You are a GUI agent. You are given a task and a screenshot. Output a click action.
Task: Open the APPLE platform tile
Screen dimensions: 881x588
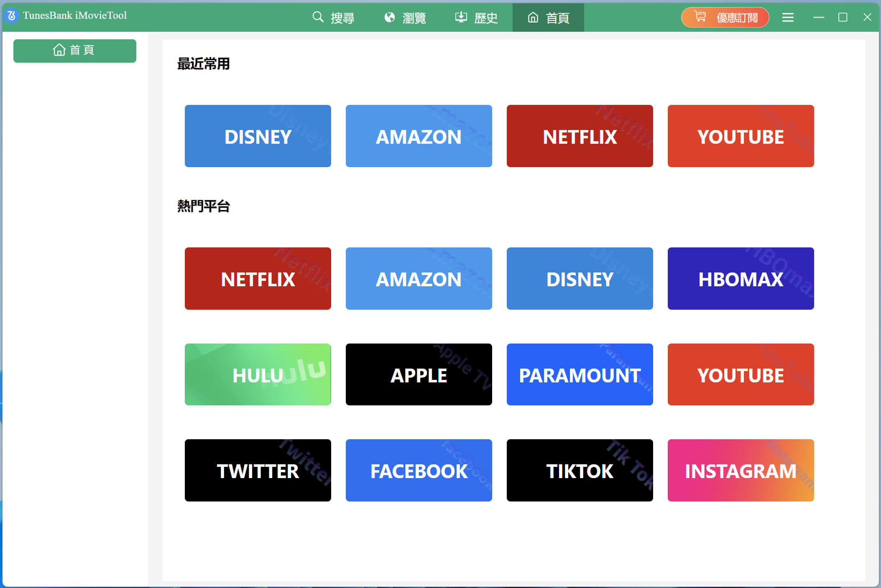tap(419, 375)
